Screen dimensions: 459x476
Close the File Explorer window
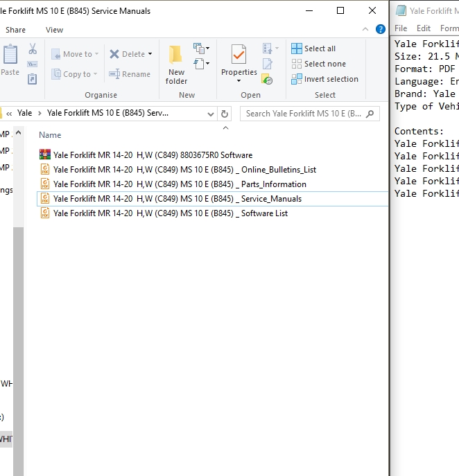372,10
